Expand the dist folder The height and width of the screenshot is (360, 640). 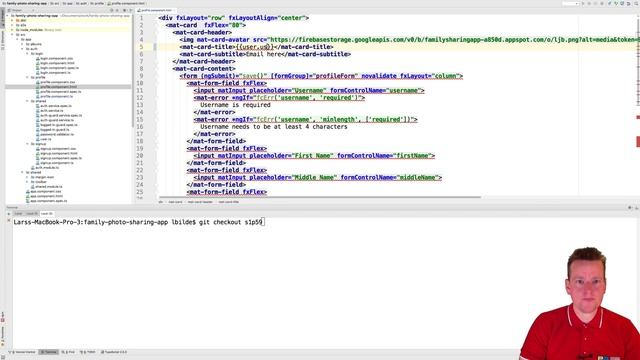tap(13, 20)
